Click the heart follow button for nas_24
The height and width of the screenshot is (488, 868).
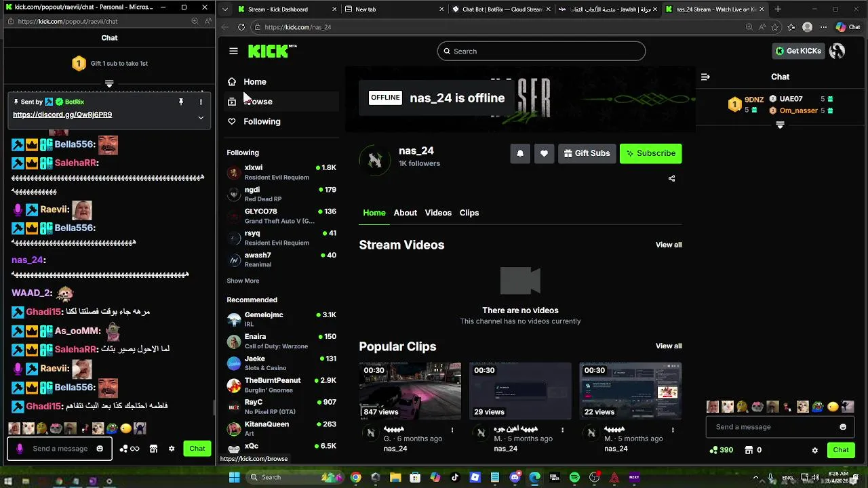pos(544,153)
